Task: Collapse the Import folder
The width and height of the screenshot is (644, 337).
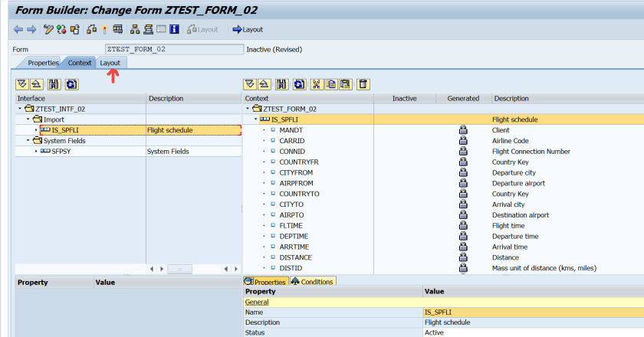Action: [x=28, y=119]
